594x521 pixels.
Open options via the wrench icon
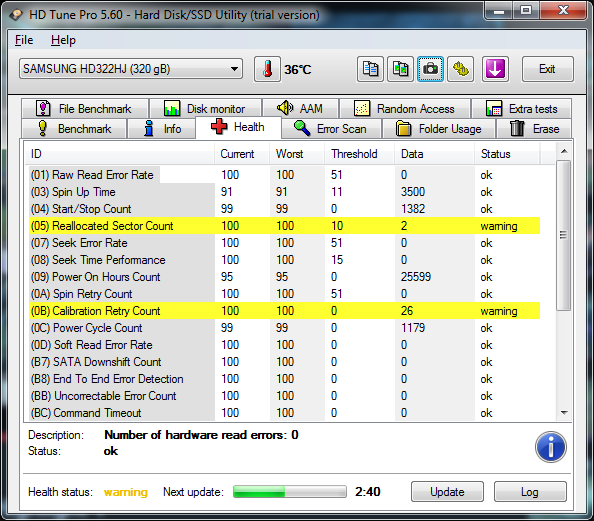coord(460,69)
